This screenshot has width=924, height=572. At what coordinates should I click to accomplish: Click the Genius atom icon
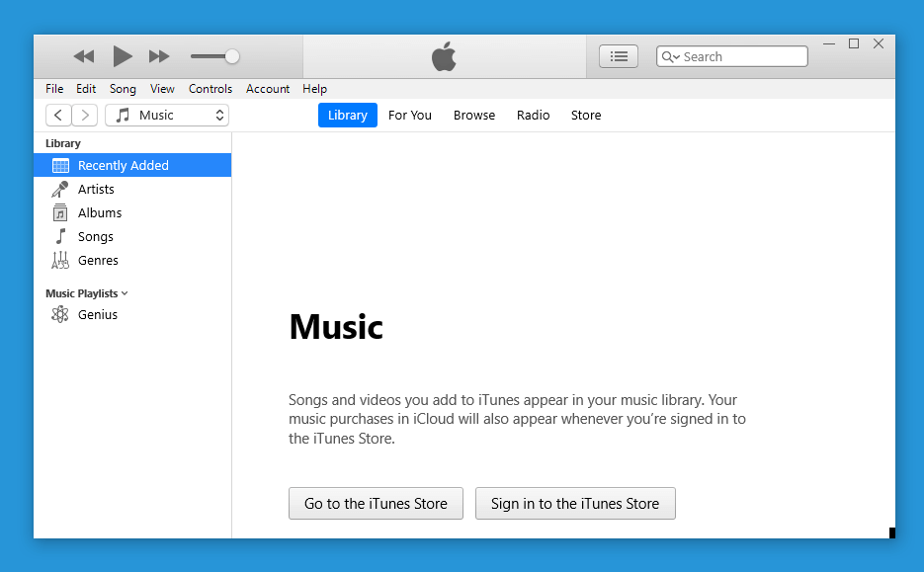[x=60, y=314]
